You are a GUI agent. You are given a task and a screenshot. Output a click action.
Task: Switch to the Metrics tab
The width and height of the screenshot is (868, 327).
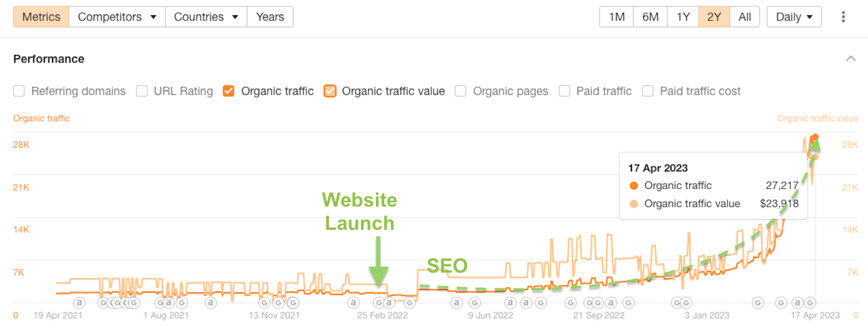pos(41,17)
